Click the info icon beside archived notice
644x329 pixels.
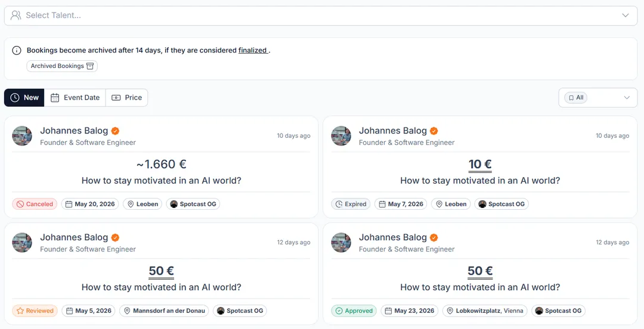[x=17, y=50]
